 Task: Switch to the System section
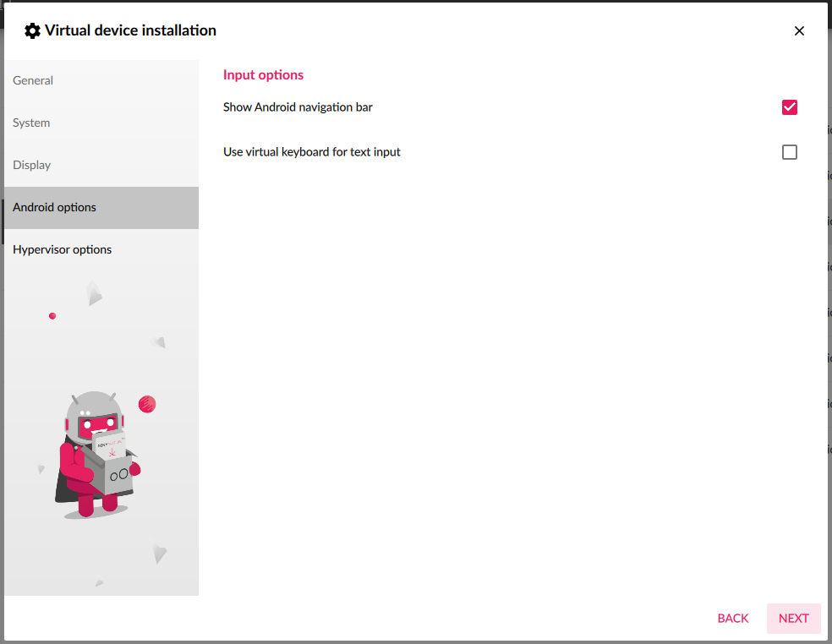pos(31,123)
